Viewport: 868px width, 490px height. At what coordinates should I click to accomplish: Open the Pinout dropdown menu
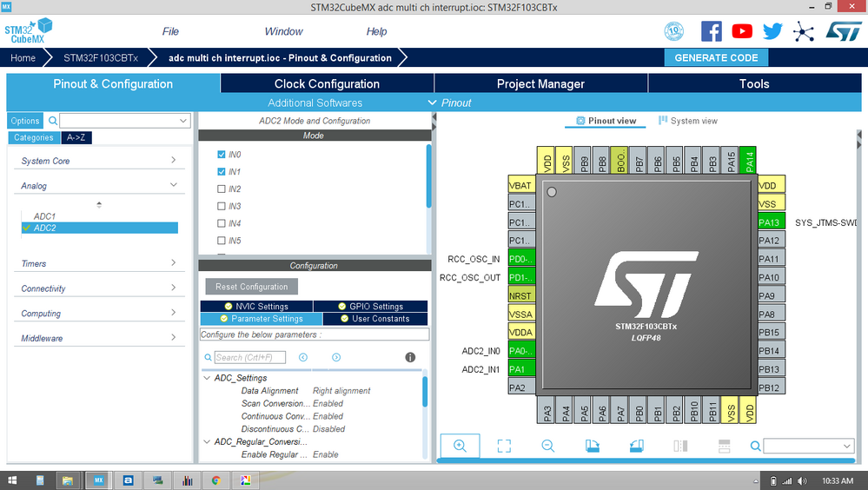click(x=449, y=103)
